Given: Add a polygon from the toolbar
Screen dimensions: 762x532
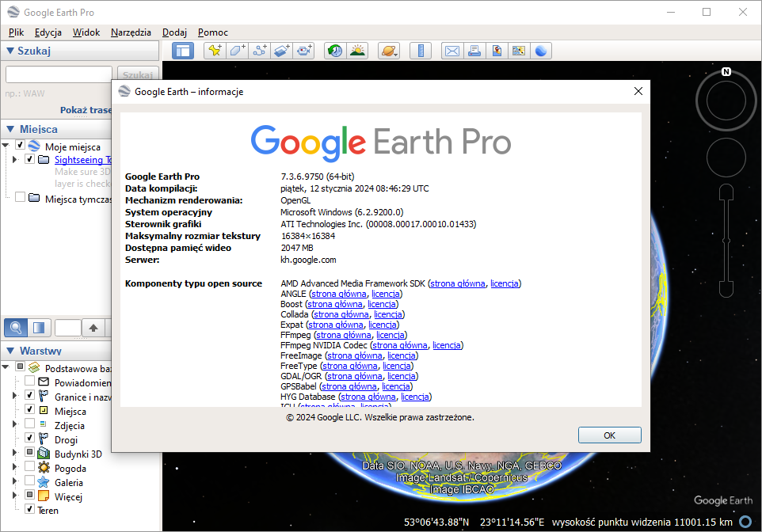Looking at the screenshot, I should pyautogui.click(x=237, y=51).
